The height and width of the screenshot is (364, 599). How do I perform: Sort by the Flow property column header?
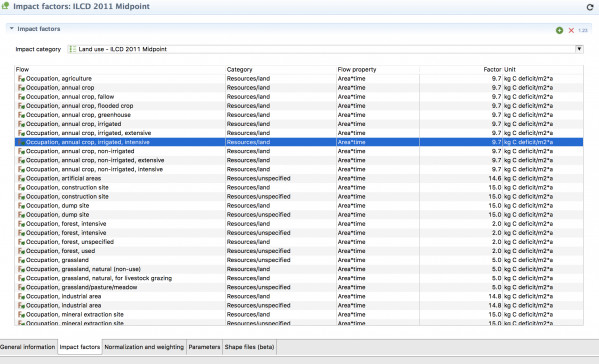pyautogui.click(x=377, y=70)
